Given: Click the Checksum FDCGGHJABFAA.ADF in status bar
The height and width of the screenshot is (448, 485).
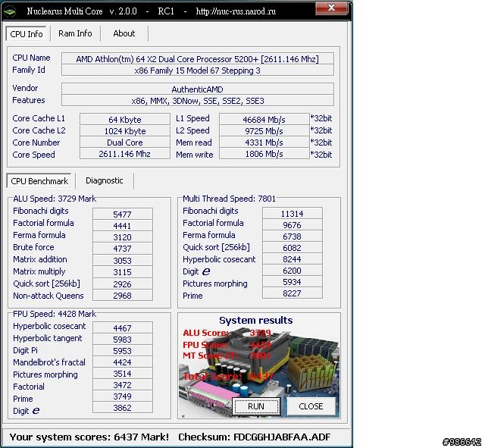Looking at the screenshot, I should click(255, 437).
